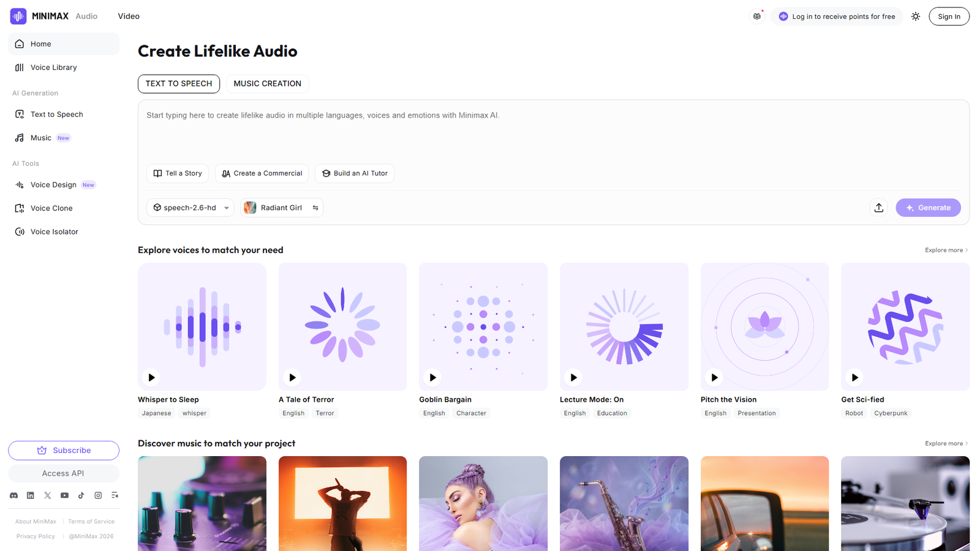Open Text to Speech from AI Generation
Image resolution: width=980 pixels, height=551 pixels.
pos(56,114)
